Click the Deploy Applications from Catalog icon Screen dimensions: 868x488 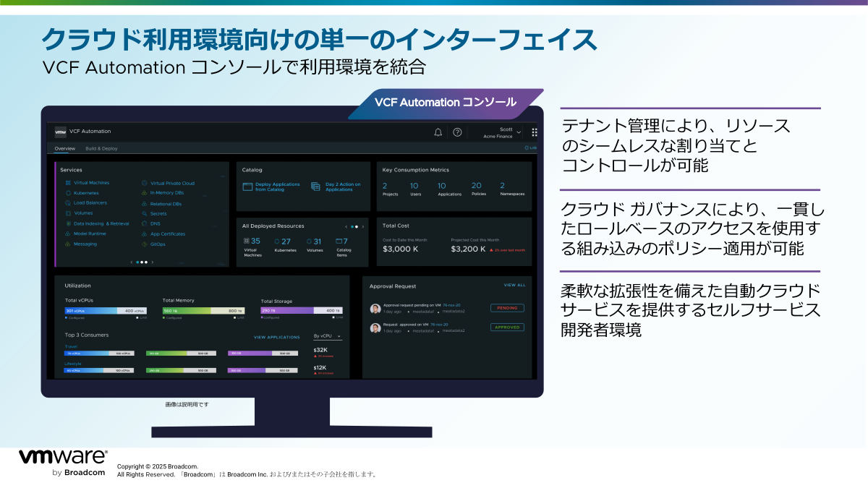pyautogui.click(x=247, y=187)
